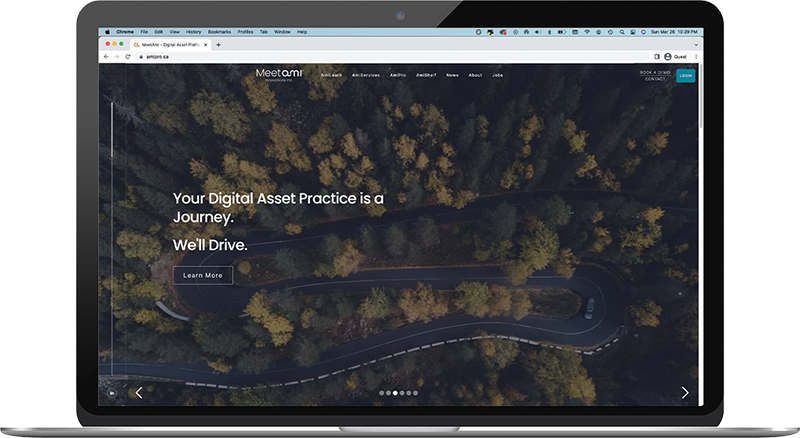800x438 pixels.
Task: Open Chrome's three-dot options menu
Action: 695,57
